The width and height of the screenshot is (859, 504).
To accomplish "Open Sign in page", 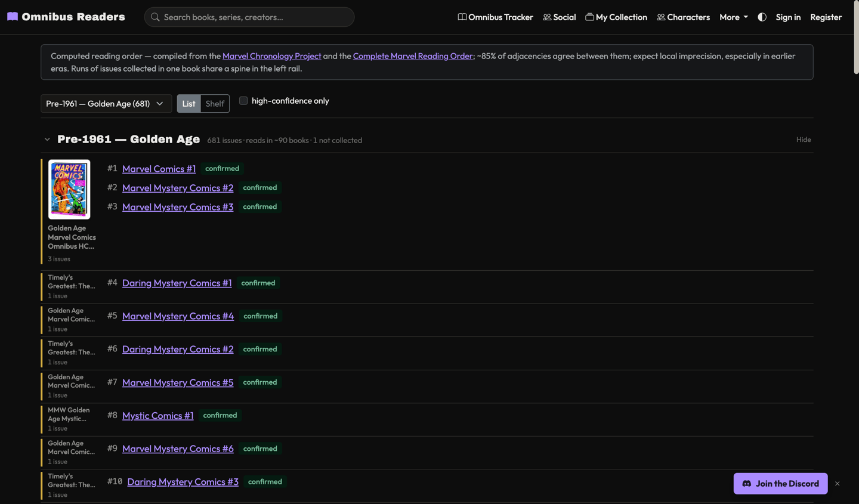I will pyautogui.click(x=788, y=17).
